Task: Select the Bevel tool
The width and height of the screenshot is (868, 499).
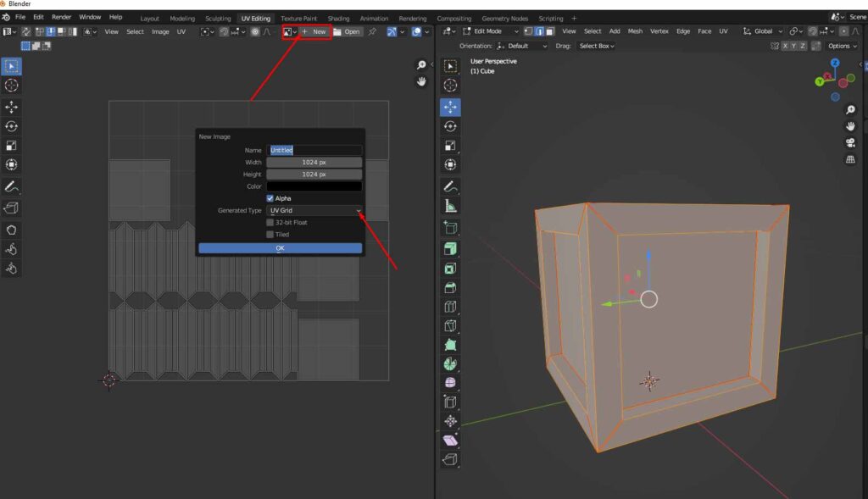Action: [x=450, y=288]
